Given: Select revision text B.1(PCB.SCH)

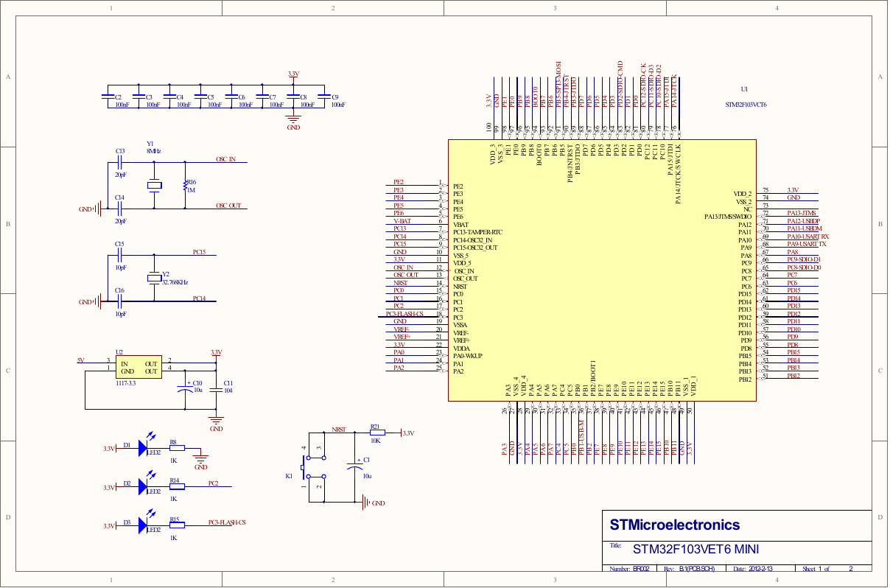Looking at the screenshot, I should pyautogui.click(x=697, y=569).
